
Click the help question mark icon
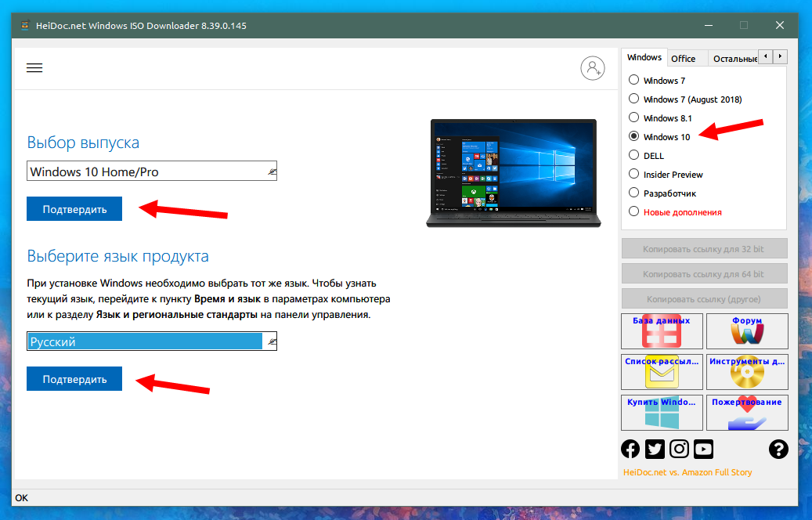coord(778,449)
